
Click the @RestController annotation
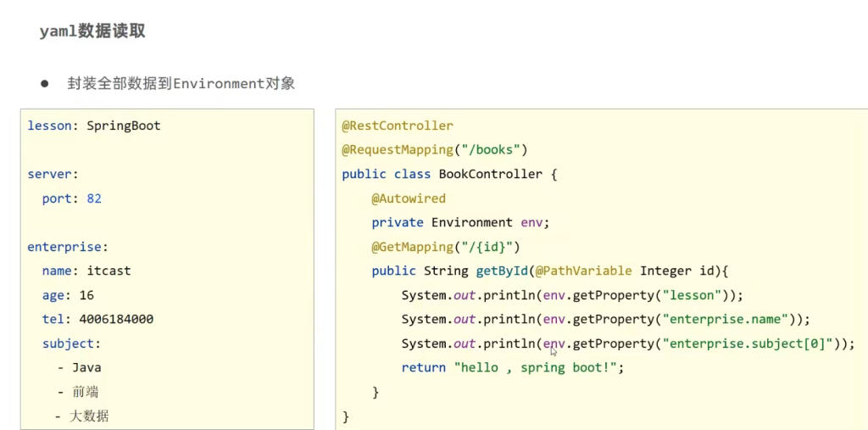coord(397,126)
